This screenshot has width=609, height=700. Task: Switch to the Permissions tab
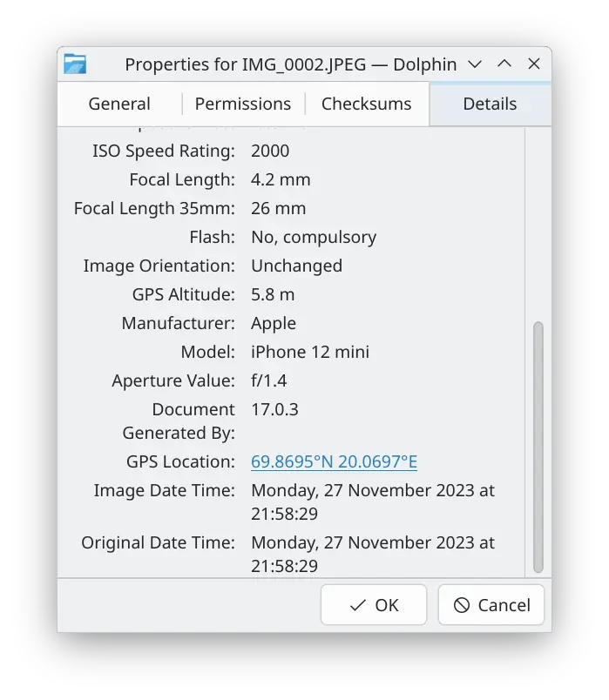click(x=242, y=104)
